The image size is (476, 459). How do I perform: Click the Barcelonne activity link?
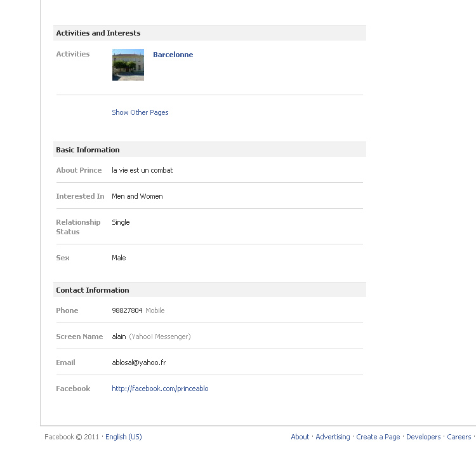click(x=173, y=55)
